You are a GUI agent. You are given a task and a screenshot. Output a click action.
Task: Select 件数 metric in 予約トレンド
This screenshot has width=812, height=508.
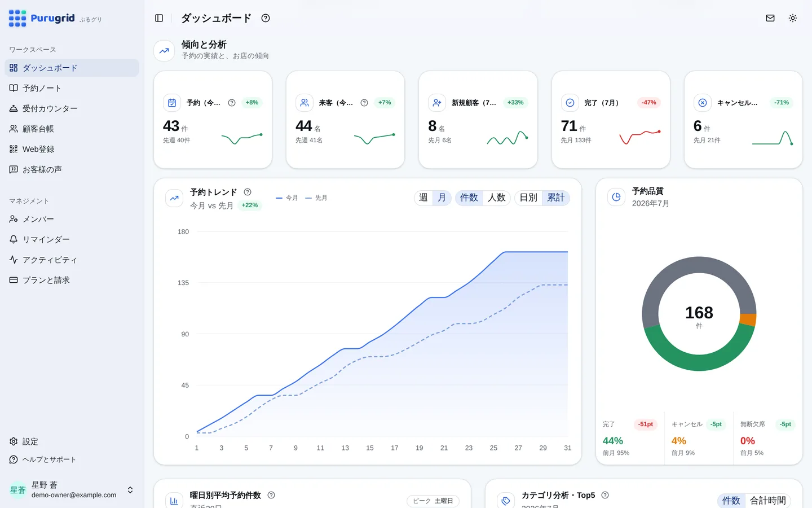tap(469, 198)
